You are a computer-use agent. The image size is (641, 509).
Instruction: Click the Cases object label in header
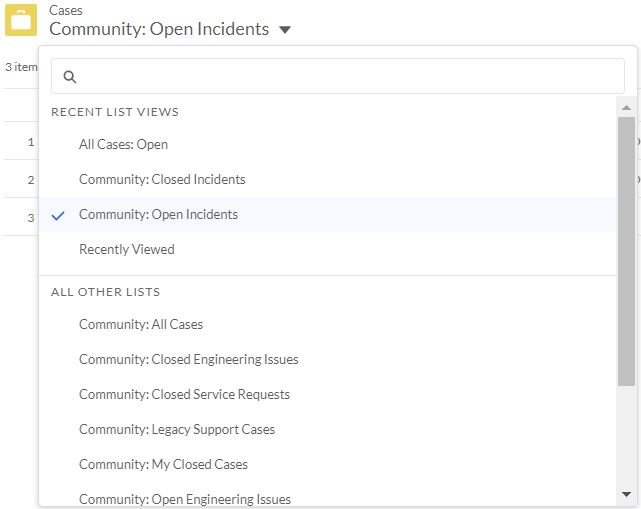click(66, 10)
